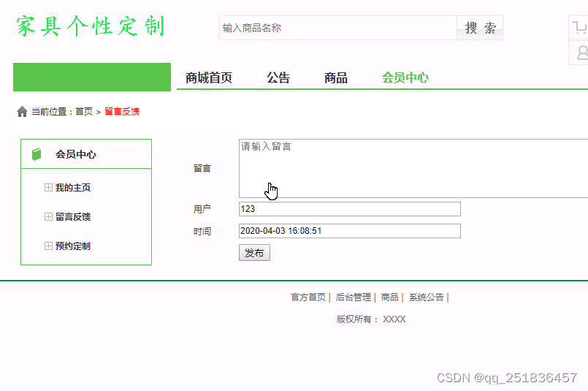Expand the plus icon beside 留言反馈
This screenshot has height=391, width=588.
(48, 216)
